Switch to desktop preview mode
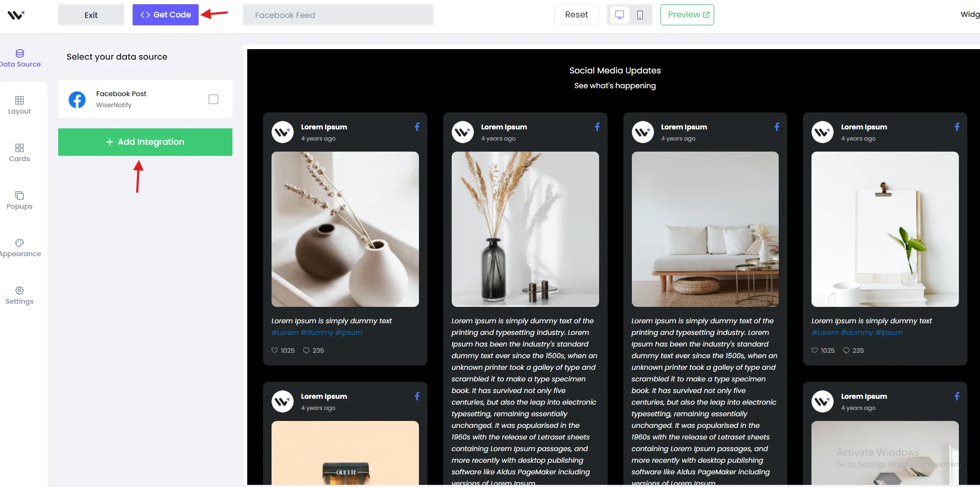This screenshot has height=487, width=980. pyautogui.click(x=620, y=15)
